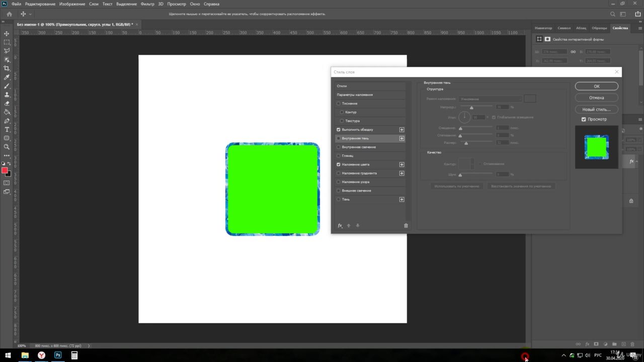Select the Clone Stamp tool
The image size is (644, 362).
click(7, 95)
